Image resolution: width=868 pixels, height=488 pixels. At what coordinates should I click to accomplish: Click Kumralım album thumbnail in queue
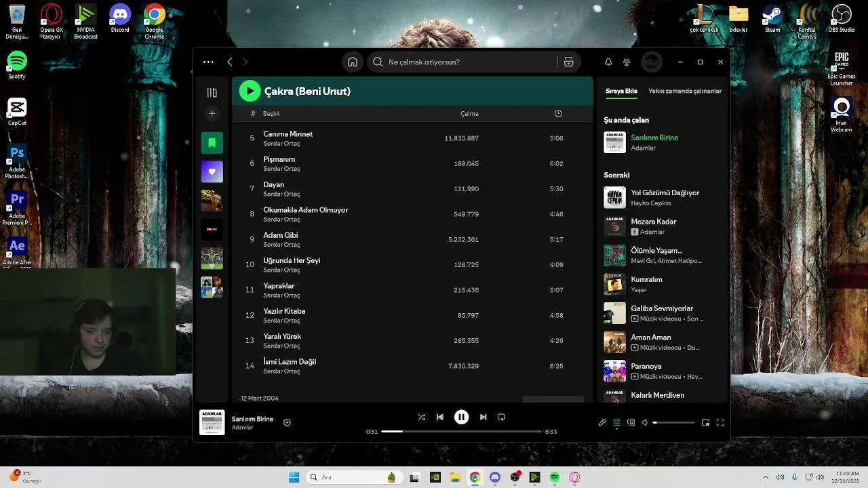(614, 284)
